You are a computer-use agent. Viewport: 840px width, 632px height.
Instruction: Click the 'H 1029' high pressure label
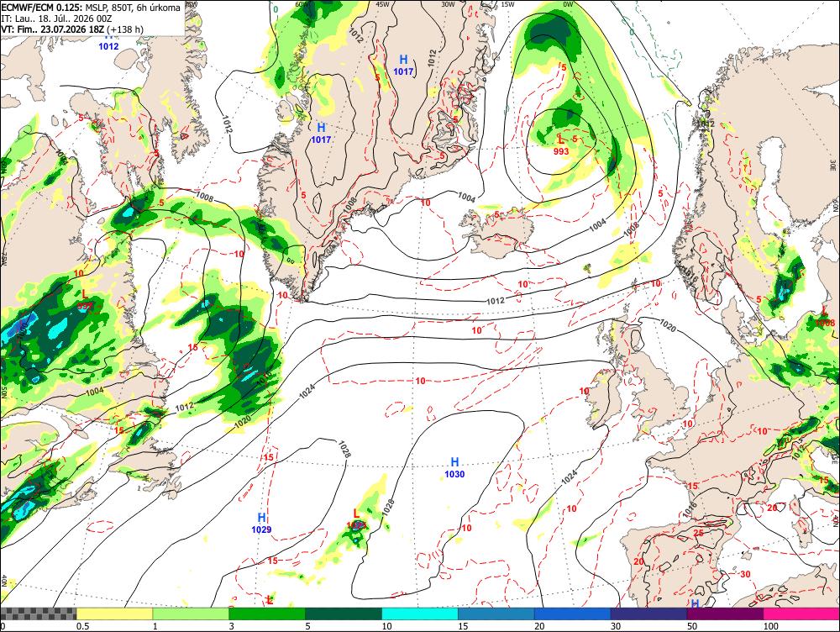[x=261, y=524]
